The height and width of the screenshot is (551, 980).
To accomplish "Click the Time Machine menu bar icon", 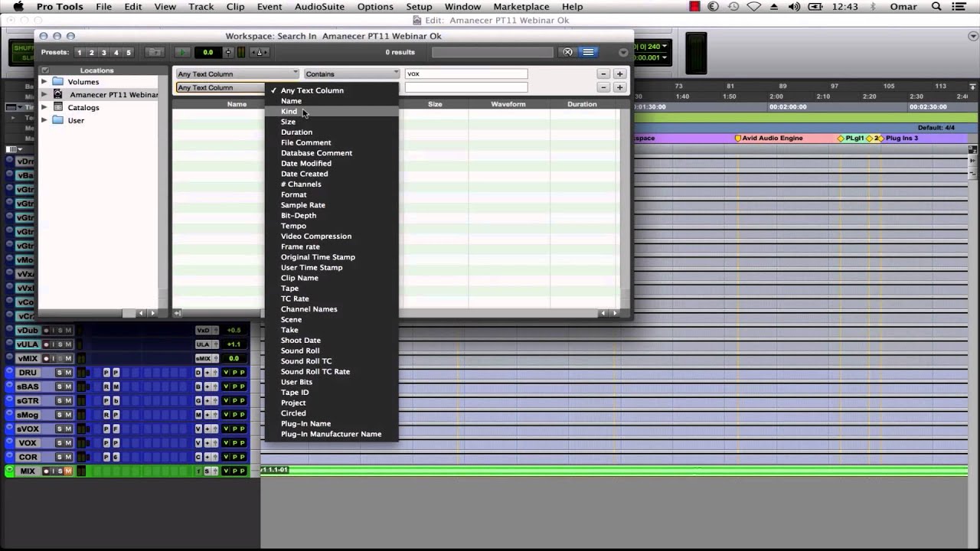I will (x=733, y=7).
